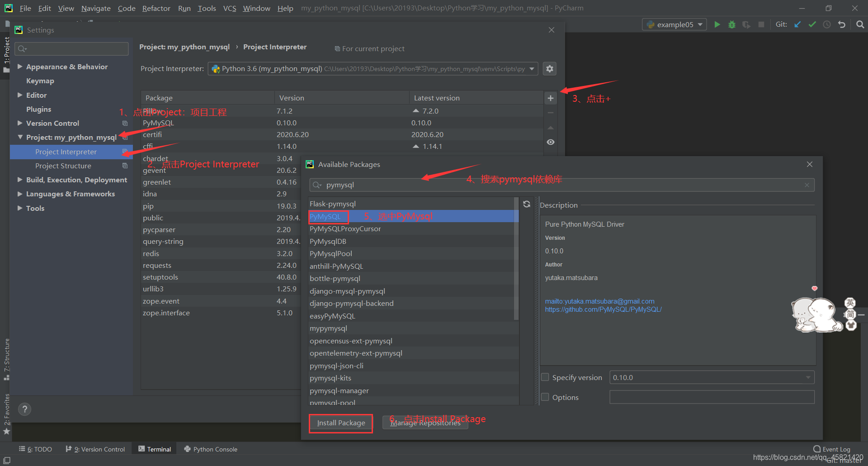Click the Install Package button
This screenshot has width=868, height=466.
point(341,423)
